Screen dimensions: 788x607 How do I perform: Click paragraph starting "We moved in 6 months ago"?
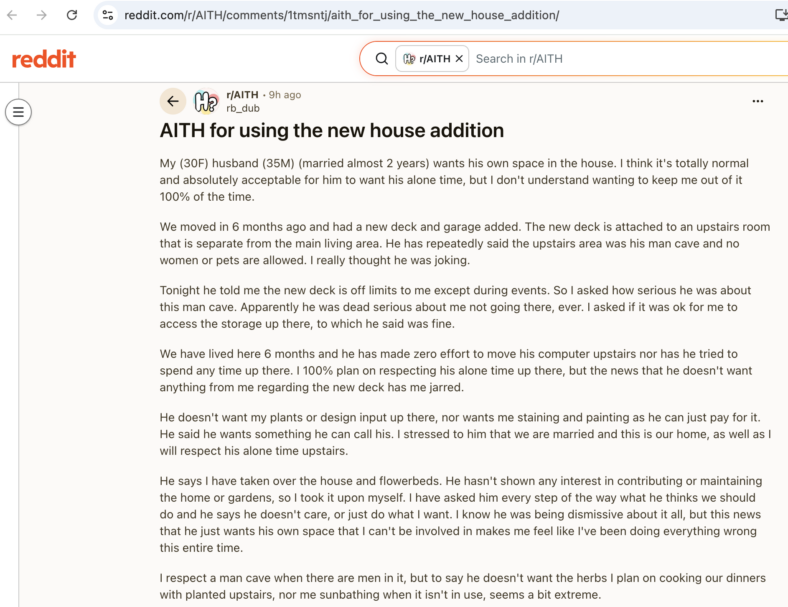[465, 243]
